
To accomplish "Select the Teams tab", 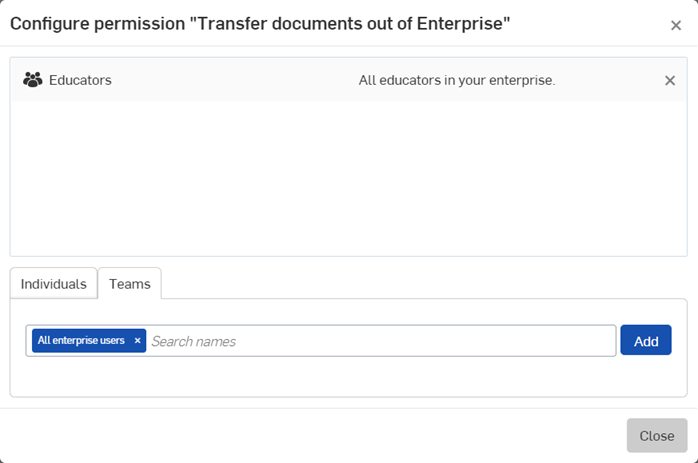I will pyautogui.click(x=130, y=284).
